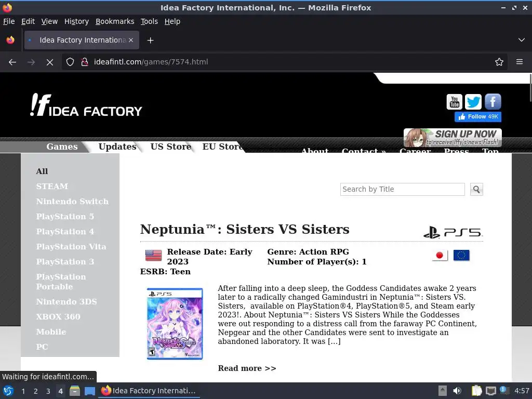Click the site security padlock icon
532x399 pixels.
pos(84,62)
